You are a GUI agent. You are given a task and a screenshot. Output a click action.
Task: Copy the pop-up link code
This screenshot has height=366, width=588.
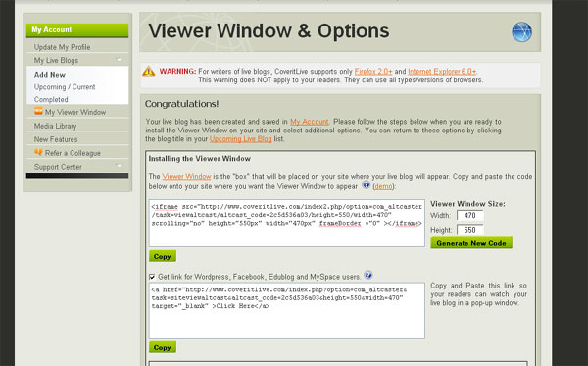click(x=163, y=347)
